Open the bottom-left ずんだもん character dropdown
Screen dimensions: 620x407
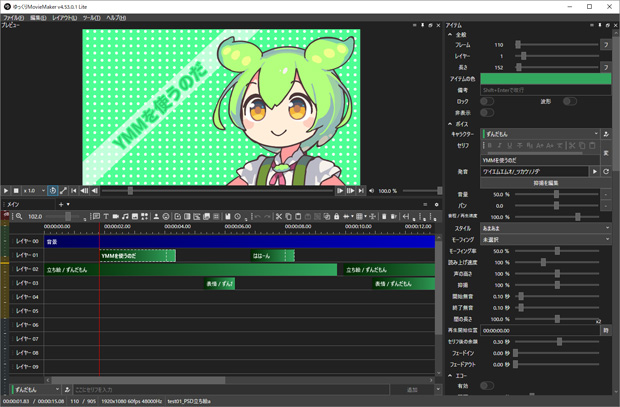tap(36, 390)
